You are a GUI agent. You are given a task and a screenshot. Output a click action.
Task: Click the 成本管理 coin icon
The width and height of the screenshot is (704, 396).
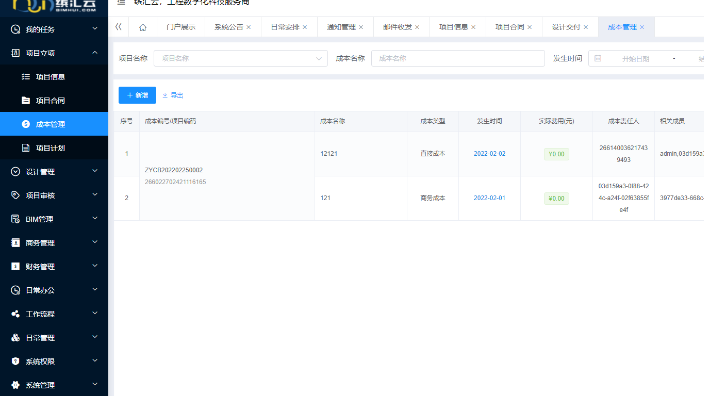[26, 124]
